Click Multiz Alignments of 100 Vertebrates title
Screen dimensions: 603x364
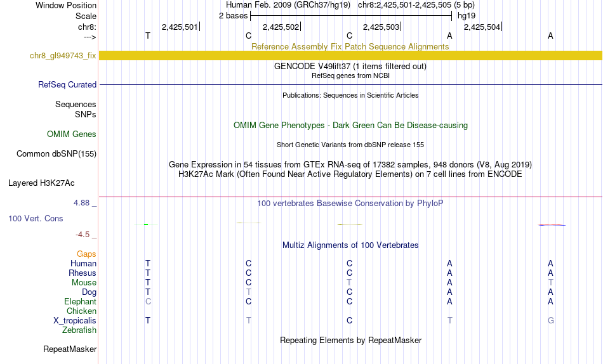[x=350, y=245]
